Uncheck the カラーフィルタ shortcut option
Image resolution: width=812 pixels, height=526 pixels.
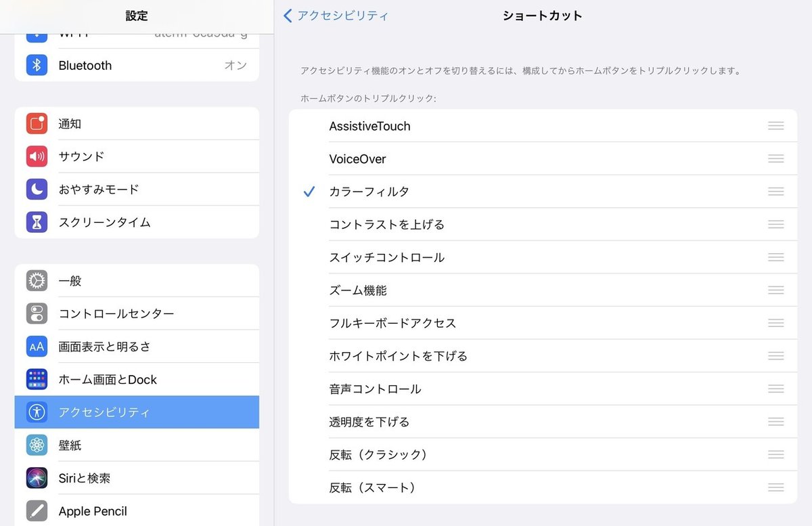(369, 192)
